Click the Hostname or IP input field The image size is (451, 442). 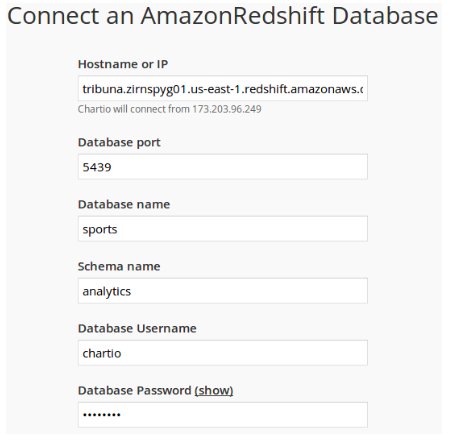point(223,88)
